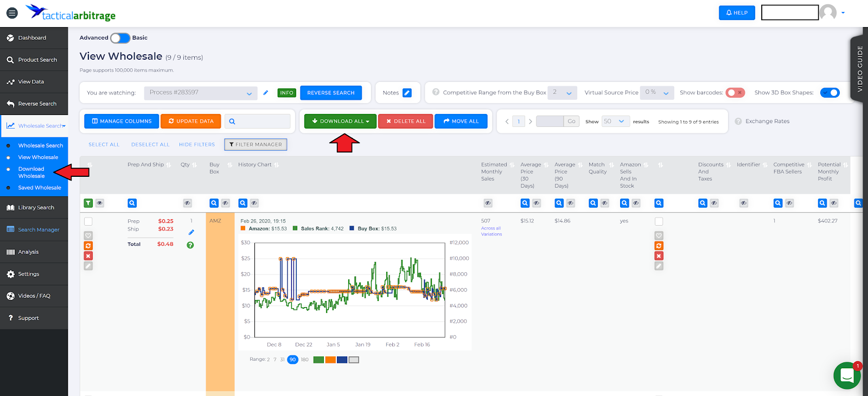The image size is (868, 396).
Task: Click the red delete icon in first row
Action: [88, 256]
